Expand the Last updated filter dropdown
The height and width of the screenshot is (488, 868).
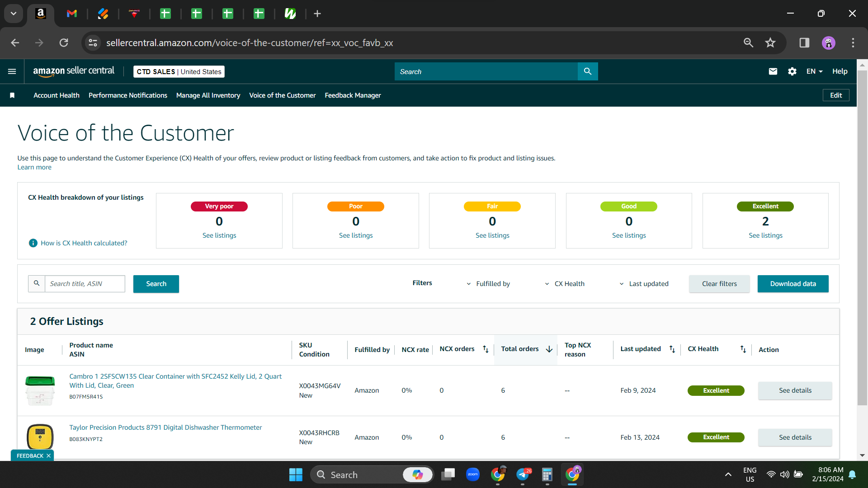(x=644, y=284)
